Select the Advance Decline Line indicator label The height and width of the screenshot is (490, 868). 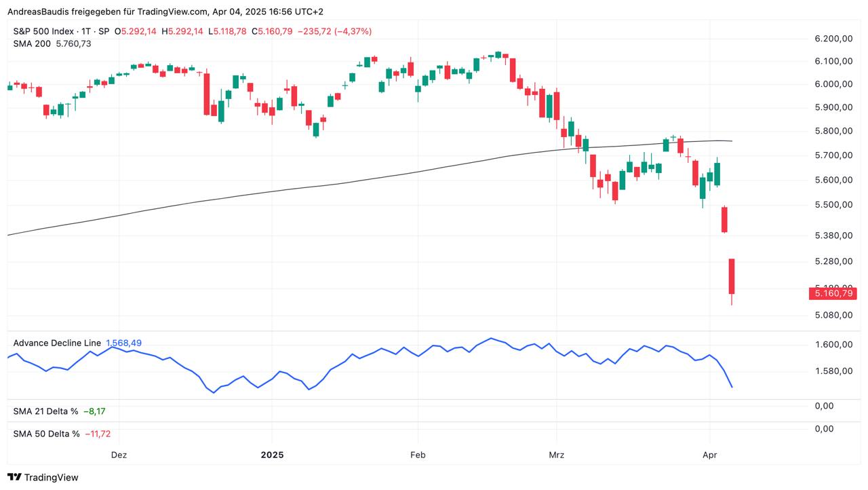coord(57,343)
